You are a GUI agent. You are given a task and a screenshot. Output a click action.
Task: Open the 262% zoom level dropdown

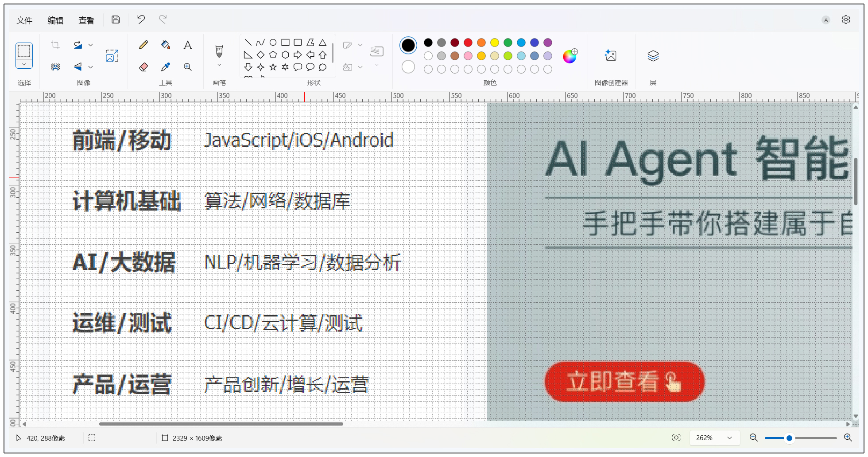[x=715, y=438]
